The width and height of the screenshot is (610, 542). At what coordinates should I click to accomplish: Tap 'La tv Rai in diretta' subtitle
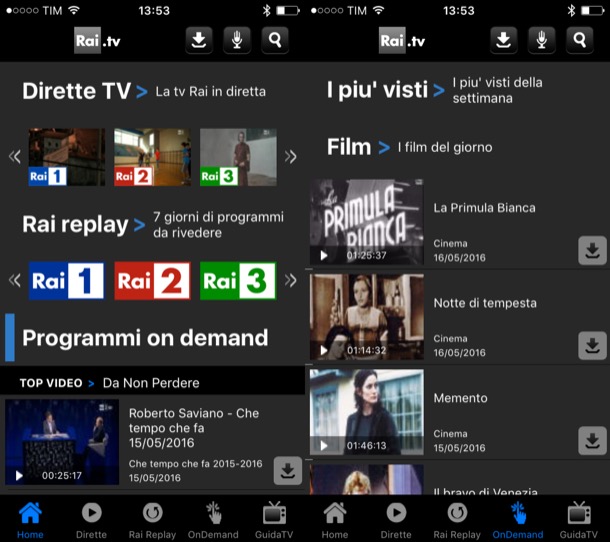pos(210,92)
